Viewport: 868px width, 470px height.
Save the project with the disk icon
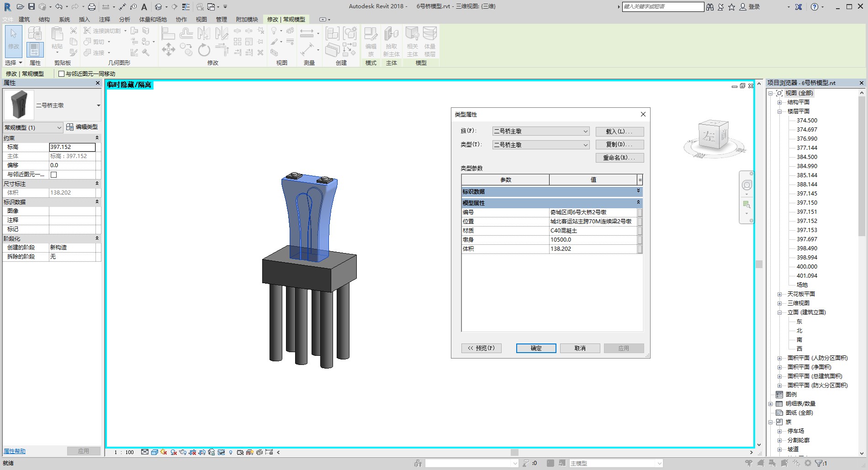tap(32, 7)
